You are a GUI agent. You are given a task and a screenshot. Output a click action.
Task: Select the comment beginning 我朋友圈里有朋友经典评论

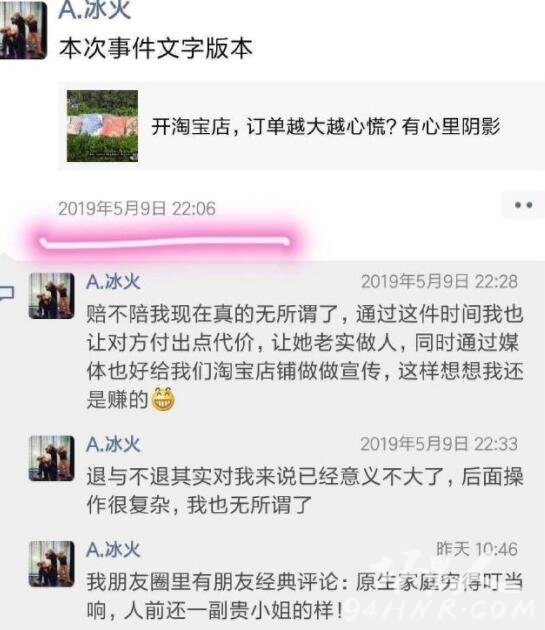click(x=305, y=596)
